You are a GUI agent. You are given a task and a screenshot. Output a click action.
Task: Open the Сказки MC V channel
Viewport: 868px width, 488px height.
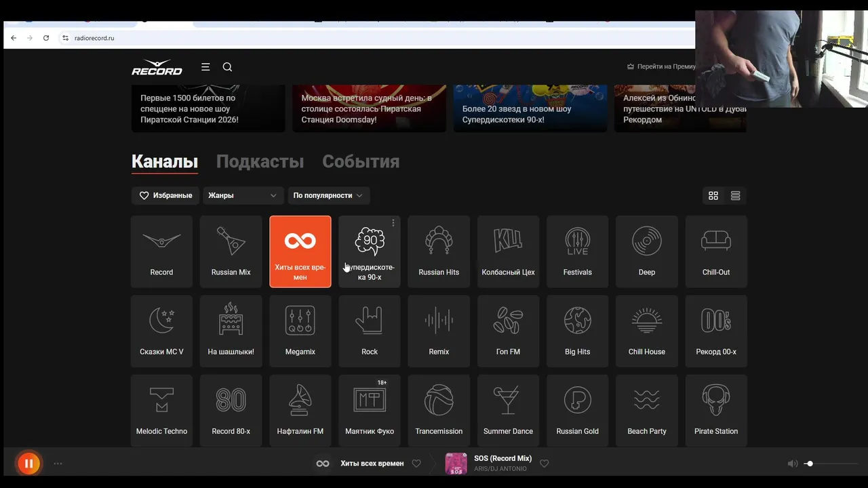coord(161,331)
